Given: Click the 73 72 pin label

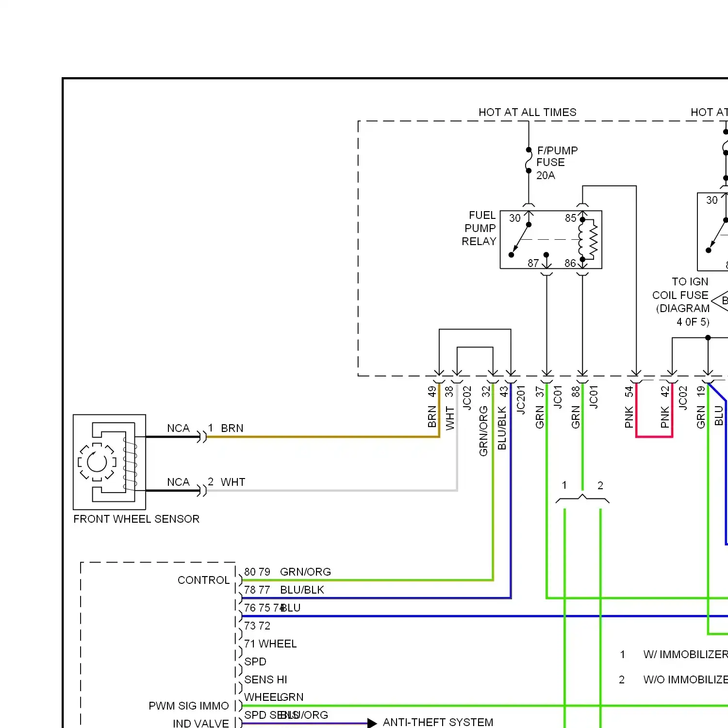Looking at the screenshot, I should pos(257,626).
